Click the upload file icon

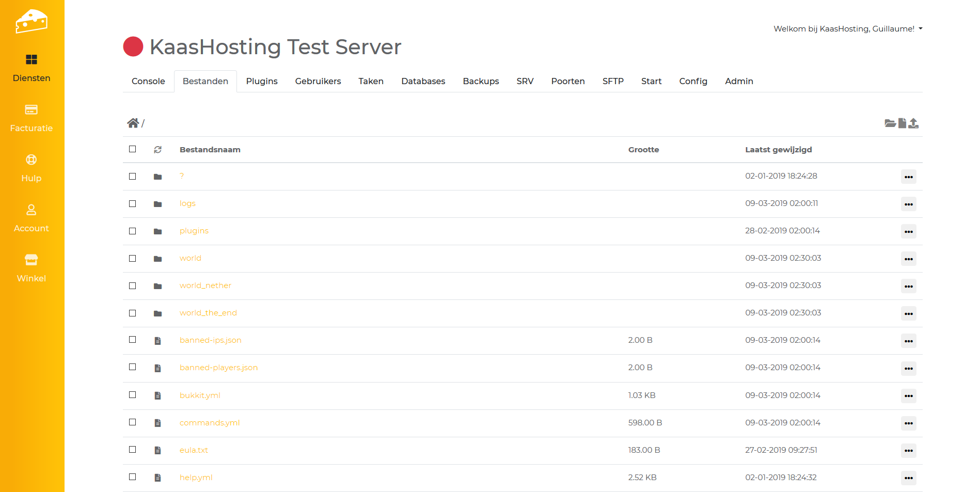click(913, 123)
